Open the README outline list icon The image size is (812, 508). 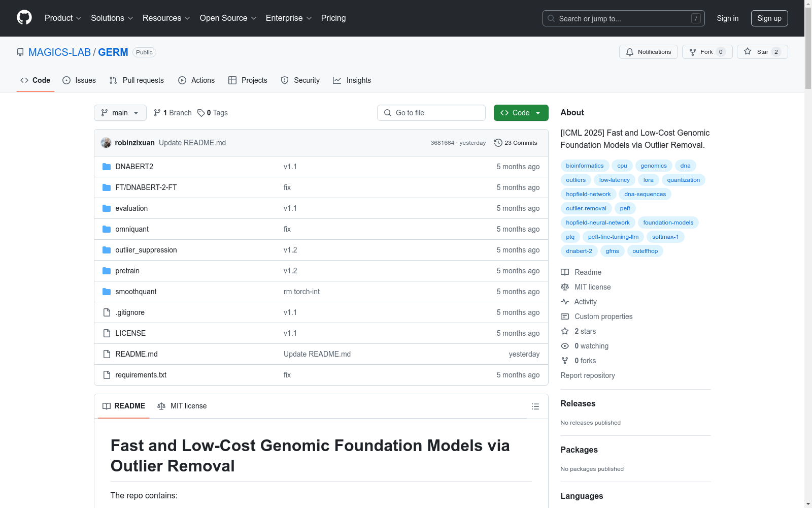tap(535, 406)
